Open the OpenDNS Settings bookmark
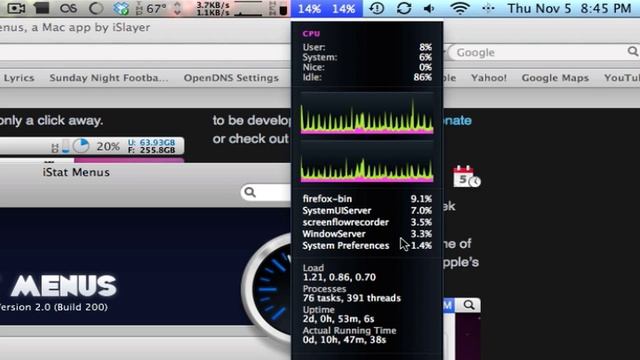 coord(231,78)
